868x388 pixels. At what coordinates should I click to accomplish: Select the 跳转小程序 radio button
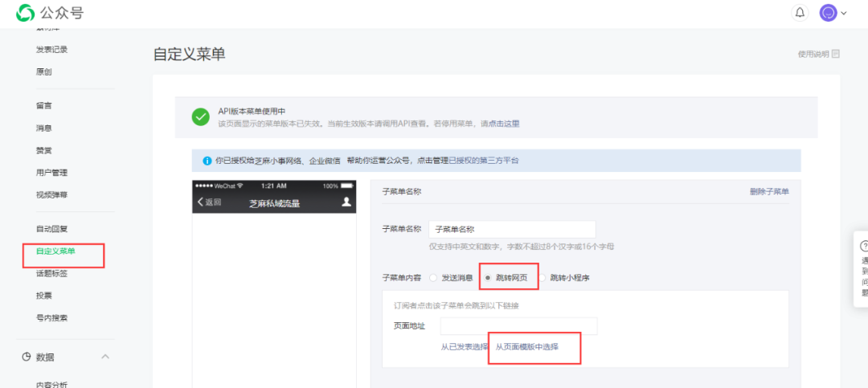pyautogui.click(x=542, y=278)
